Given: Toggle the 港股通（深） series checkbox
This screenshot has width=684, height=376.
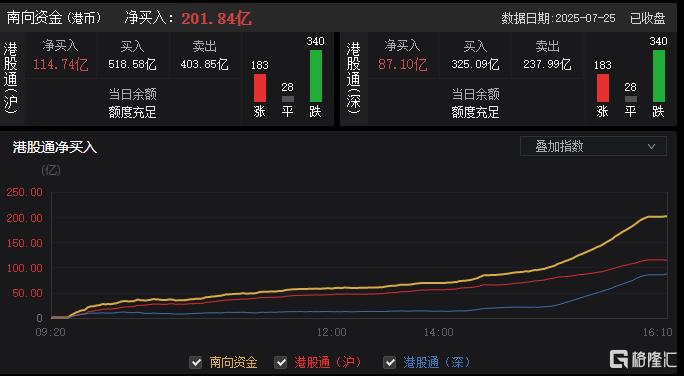Looking at the screenshot, I should click(x=390, y=362).
